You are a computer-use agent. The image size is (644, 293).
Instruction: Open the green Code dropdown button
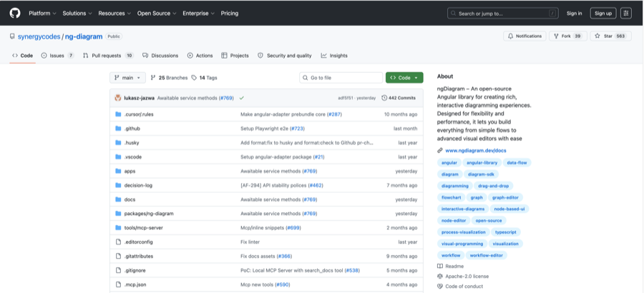pos(404,78)
